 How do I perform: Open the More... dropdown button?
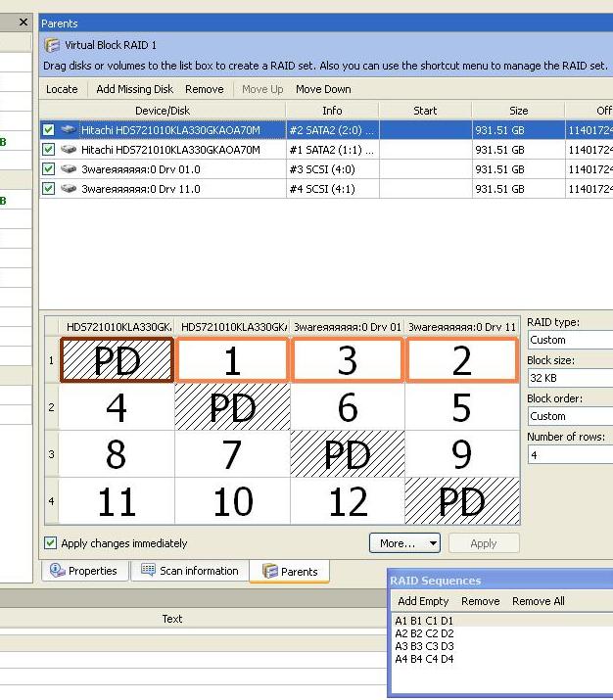[404, 543]
